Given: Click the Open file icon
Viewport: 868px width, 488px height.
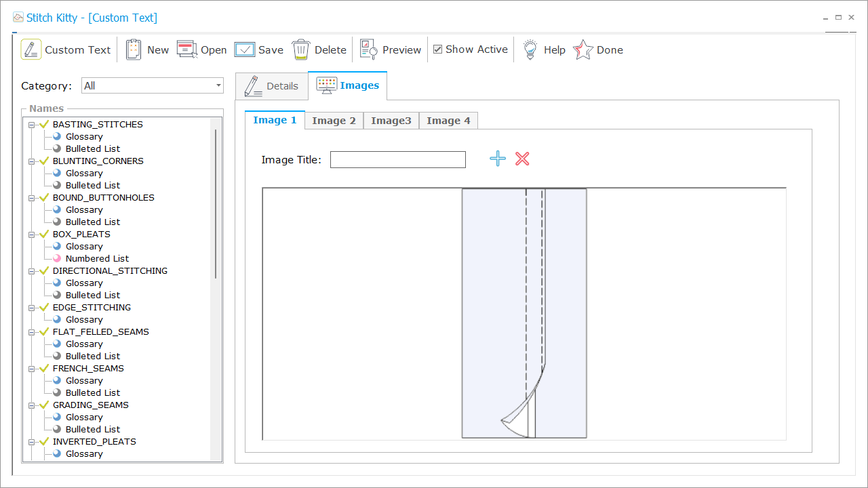Looking at the screenshot, I should (187, 49).
